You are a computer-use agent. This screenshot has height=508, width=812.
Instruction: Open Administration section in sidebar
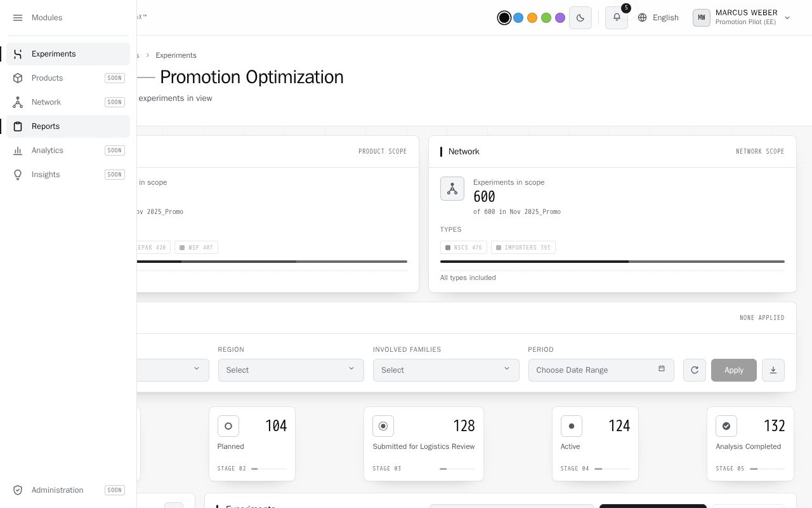(69, 490)
